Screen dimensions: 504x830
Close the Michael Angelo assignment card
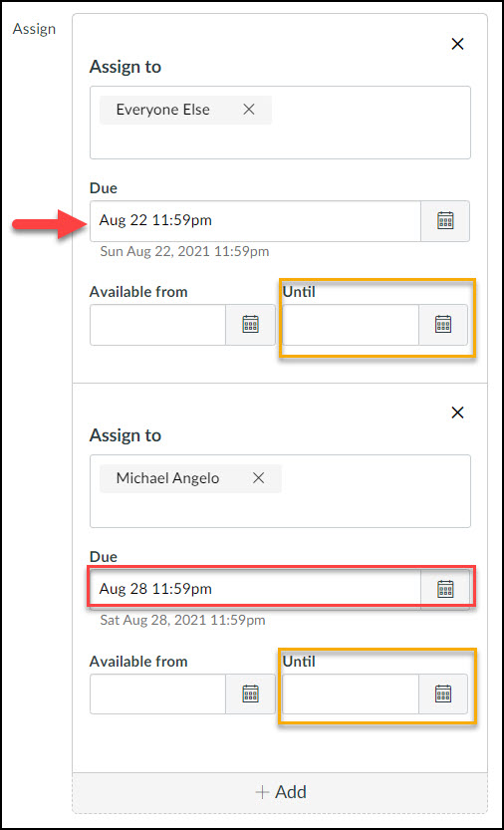[457, 413]
